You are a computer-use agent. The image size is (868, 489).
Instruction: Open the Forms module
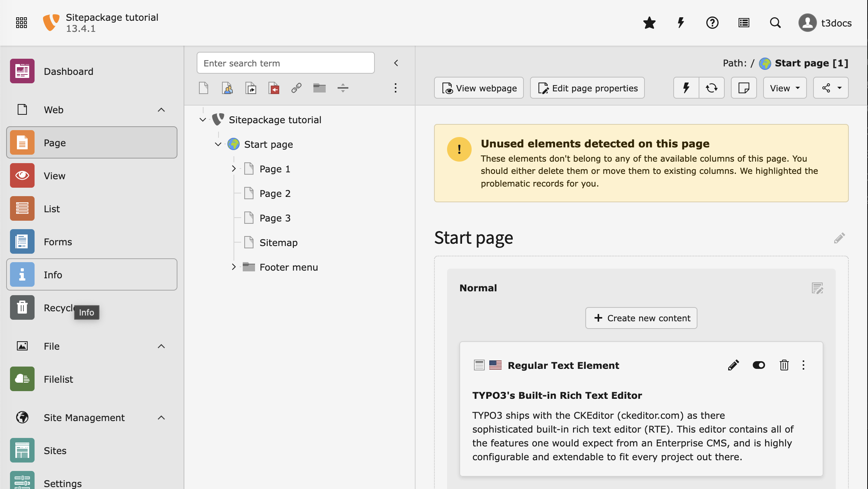(x=92, y=241)
